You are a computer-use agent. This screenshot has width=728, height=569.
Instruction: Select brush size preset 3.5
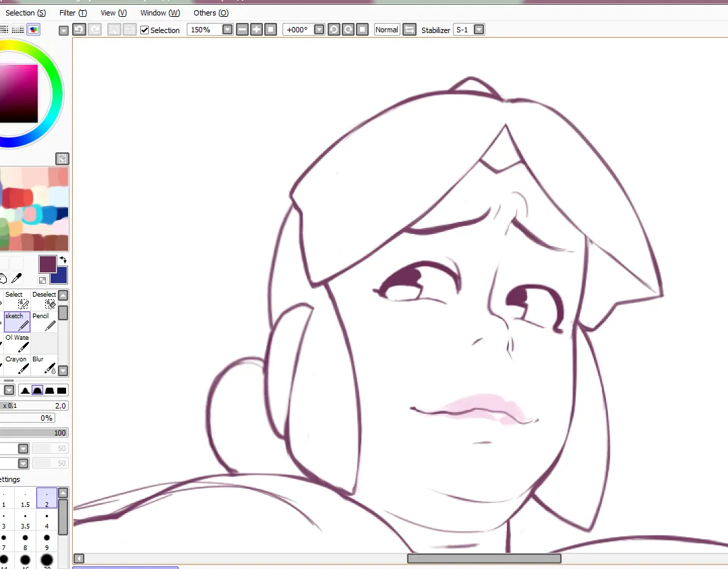pyautogui.click(x=25, y=520)
